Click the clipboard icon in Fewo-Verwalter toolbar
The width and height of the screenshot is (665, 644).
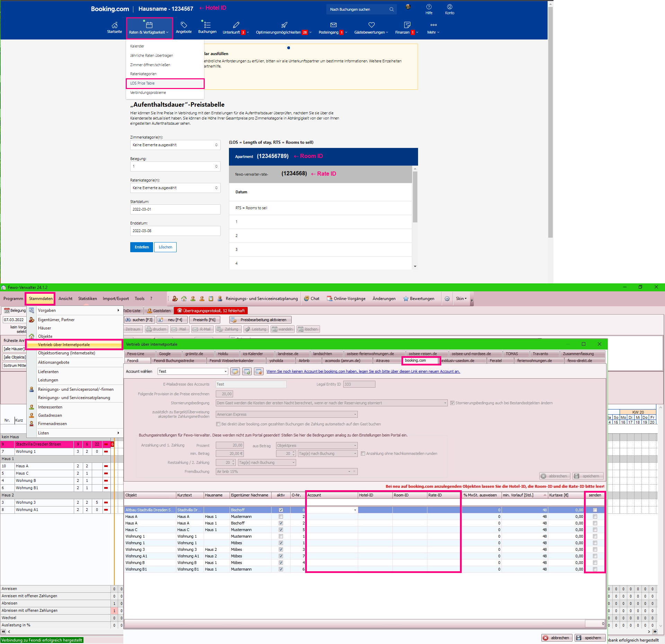(x=211, y=299)
